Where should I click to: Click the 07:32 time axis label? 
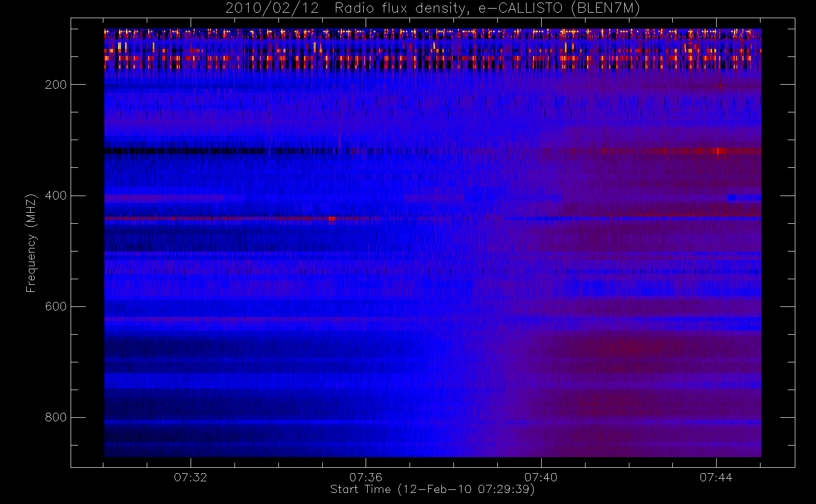pos(191,477)
